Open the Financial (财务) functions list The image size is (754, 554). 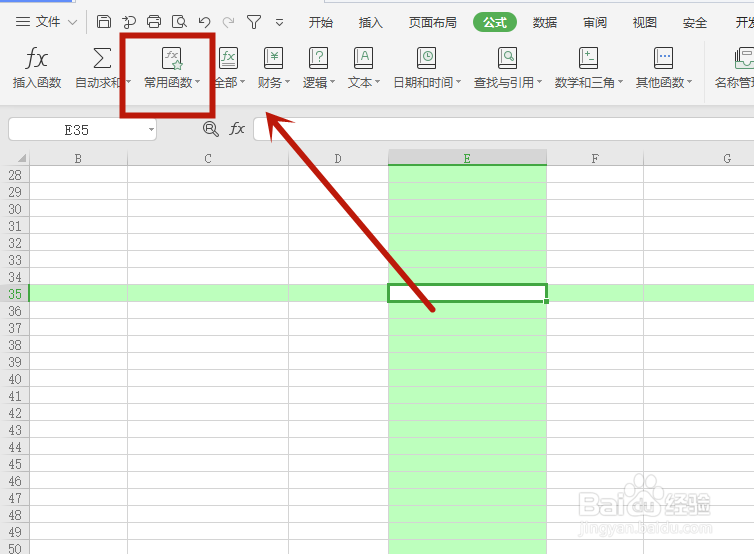pyautogui.click(x=274, y=68)
